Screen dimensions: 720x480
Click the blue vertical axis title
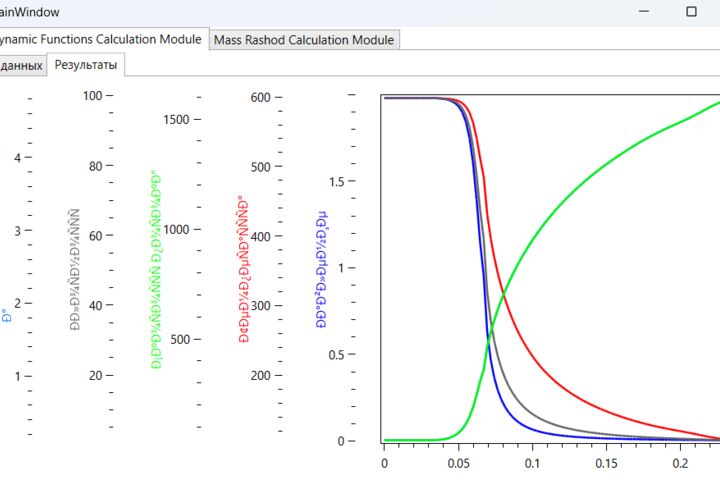[x=321, y=269]
